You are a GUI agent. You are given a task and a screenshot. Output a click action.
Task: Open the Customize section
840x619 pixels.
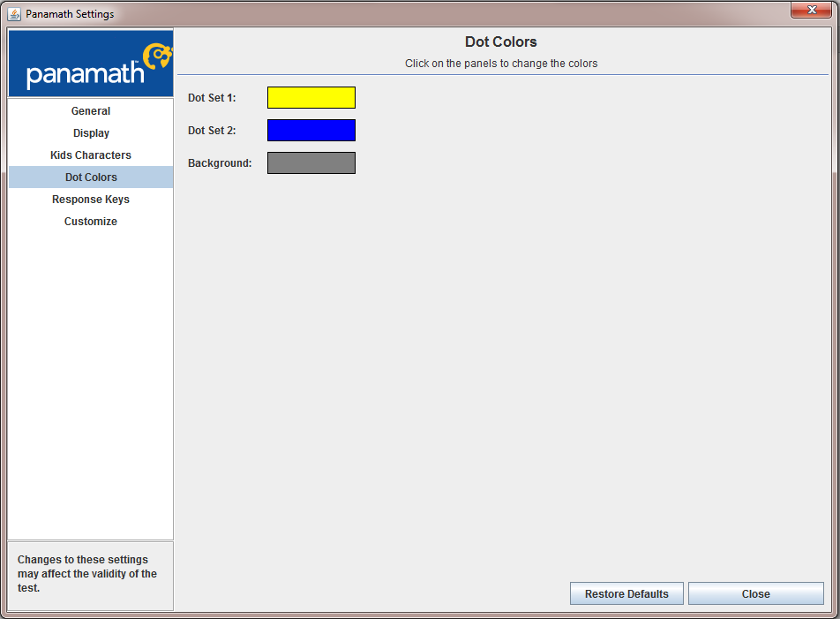coord(91,221)
